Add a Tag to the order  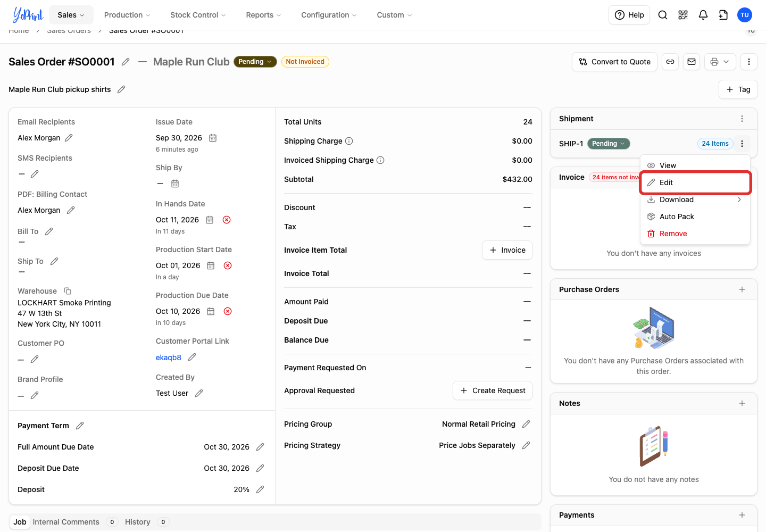point(738,89)
